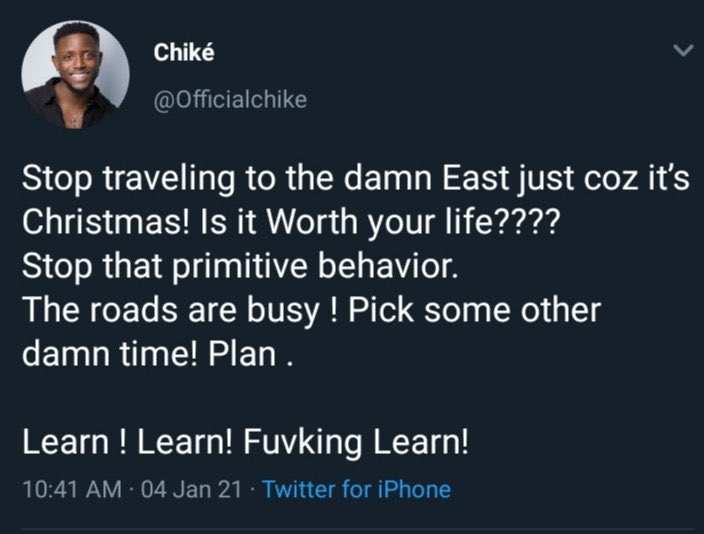
Task: Click the @Officialchike handle
Action: (230, 99)
